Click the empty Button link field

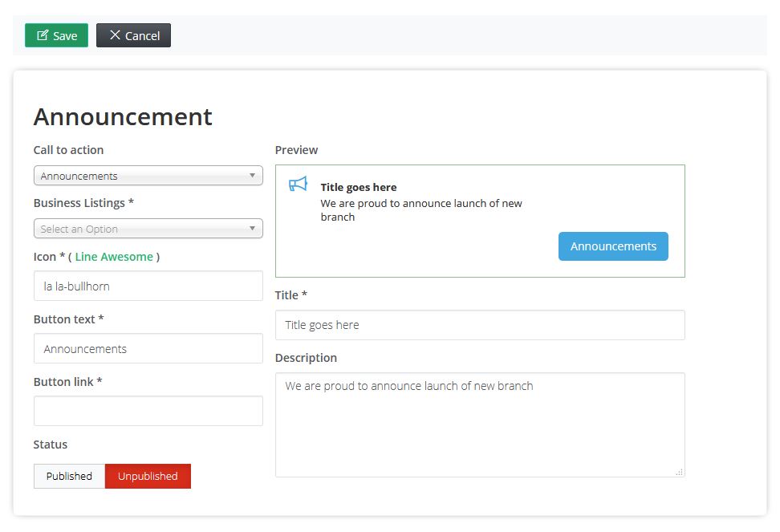pyautogui.click(x=148, y=411)
